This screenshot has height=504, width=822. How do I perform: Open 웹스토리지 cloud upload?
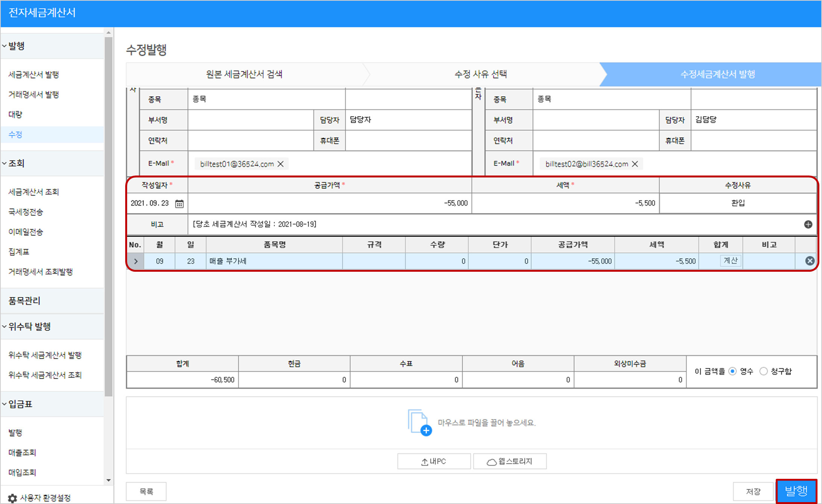510,461
